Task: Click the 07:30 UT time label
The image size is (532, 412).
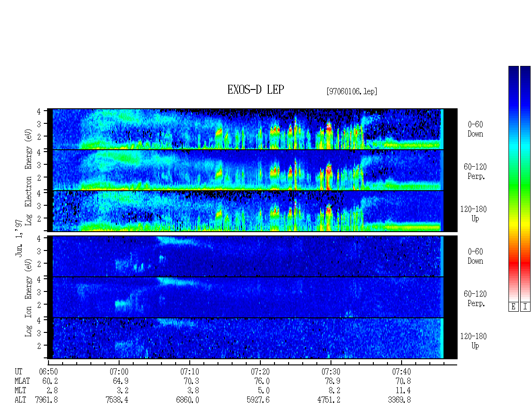Action: [x=331, y=372]
